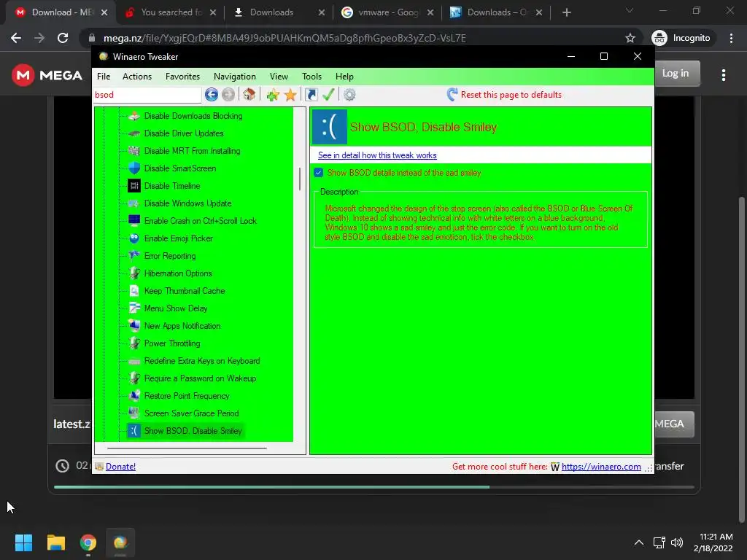The width and height of the screenshot is (747, 560).
Task: Go to Winaero Tweaker home page icon
Action: click(x=249, y=95)
